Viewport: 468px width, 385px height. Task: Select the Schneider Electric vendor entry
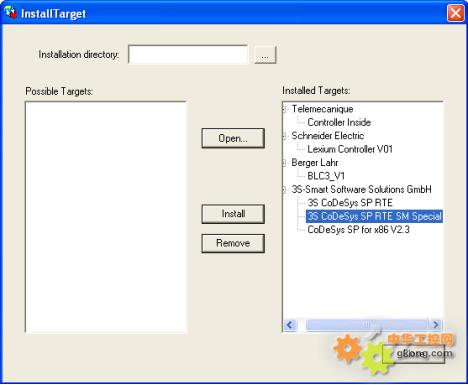click(x=328, y=136)
